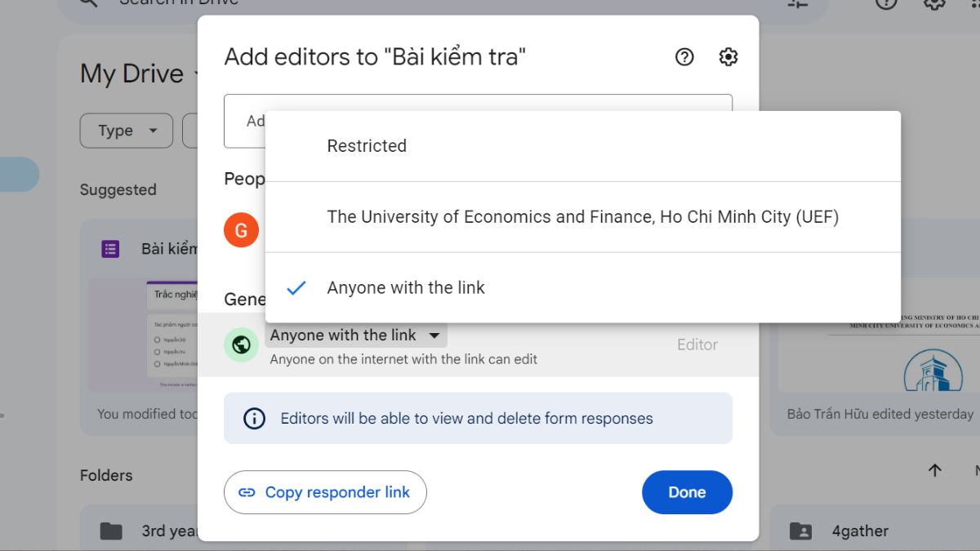Expand the Anyone with the link dropdown
Screen dimensions: 980x551
point(355,335)
